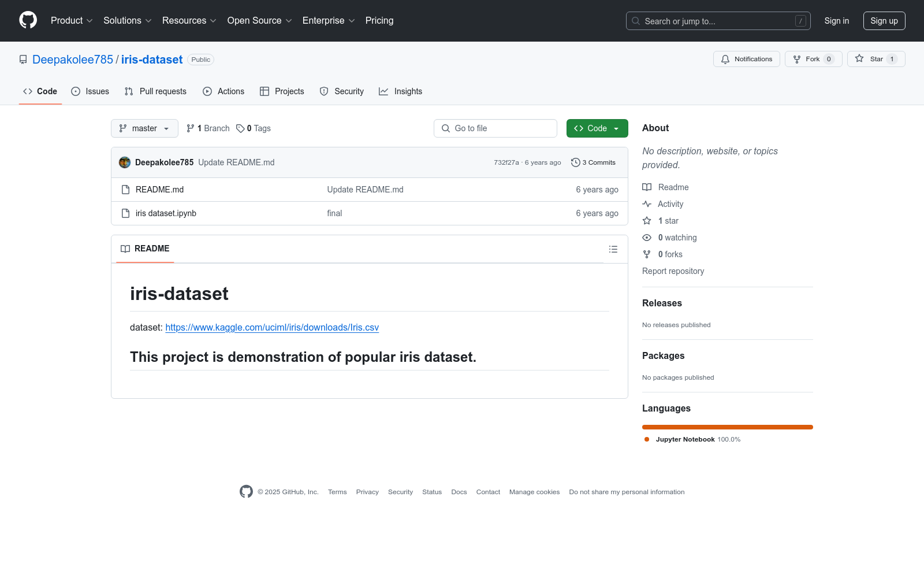Click the 0 Tags link

(x=254, y=128)
